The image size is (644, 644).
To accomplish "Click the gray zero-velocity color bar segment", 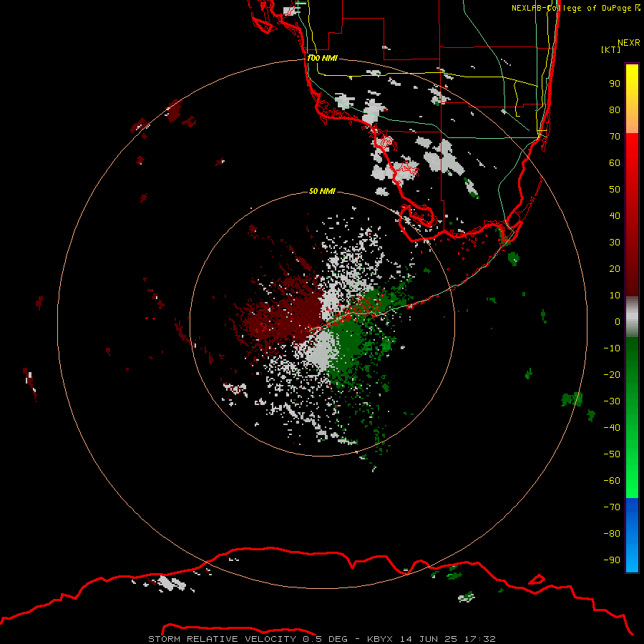I will tap(632, 317).
